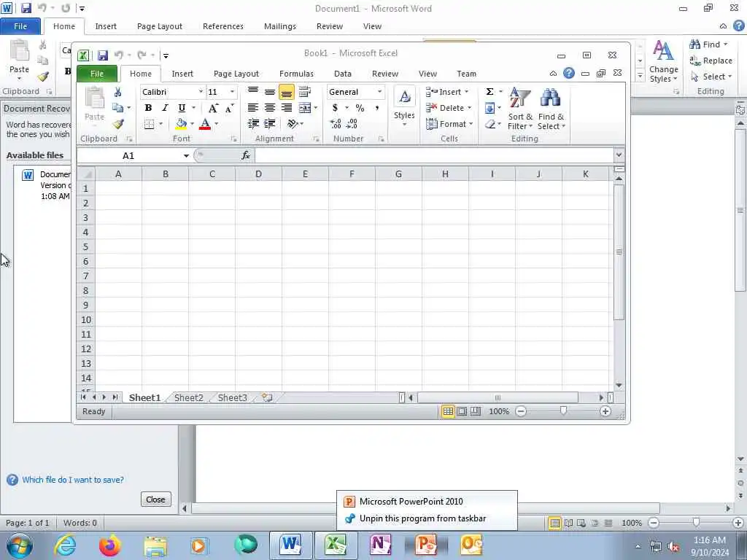
Task: Click Increase Indent icon in Excel
Action: (x=270, y=124)
